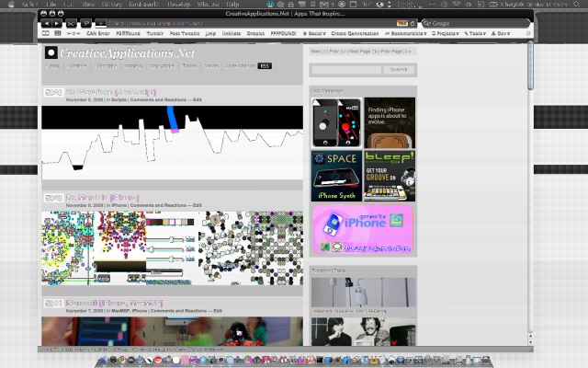Viewport: 588px width, 368px height.
Task: Click the Safari address bar URL
Action: click(x=158, y=23)
